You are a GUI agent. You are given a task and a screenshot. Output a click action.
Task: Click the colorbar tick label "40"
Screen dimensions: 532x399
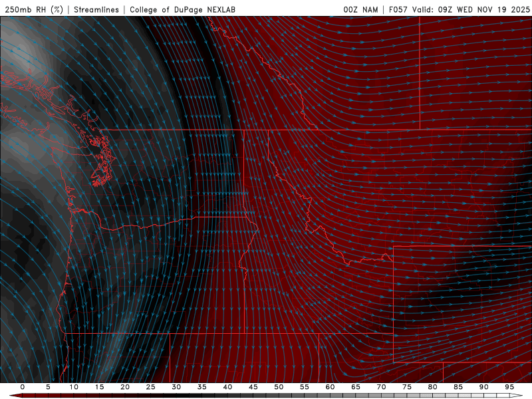pyautogui.click(x=227, y=387)
